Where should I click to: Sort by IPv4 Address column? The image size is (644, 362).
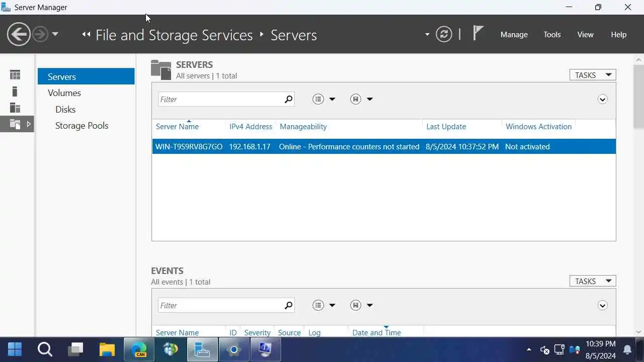[251, 127]
